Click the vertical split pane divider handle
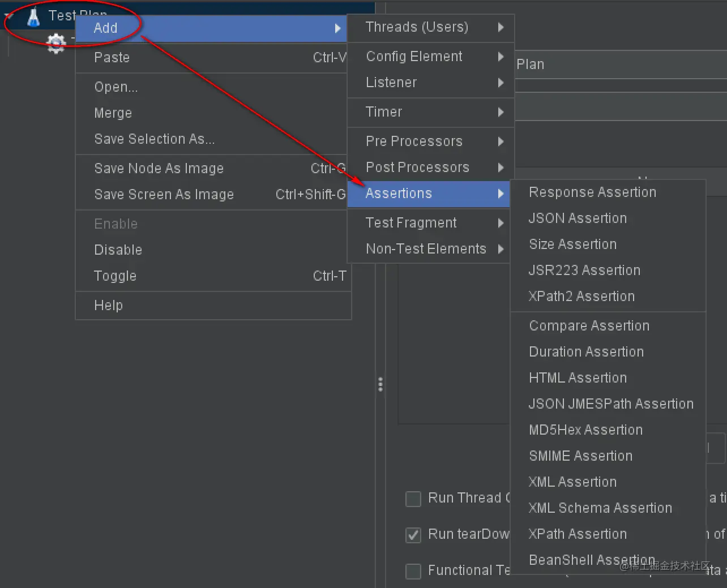Image resolution: width=727 pixels, height=588 pixels. pyautogui.click(x=380, y=384)
